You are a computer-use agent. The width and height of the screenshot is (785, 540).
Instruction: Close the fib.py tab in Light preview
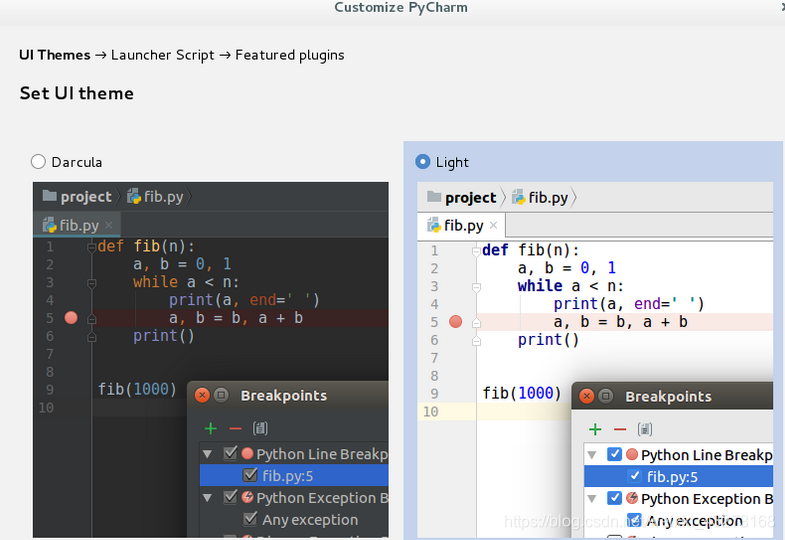(493, 225)
